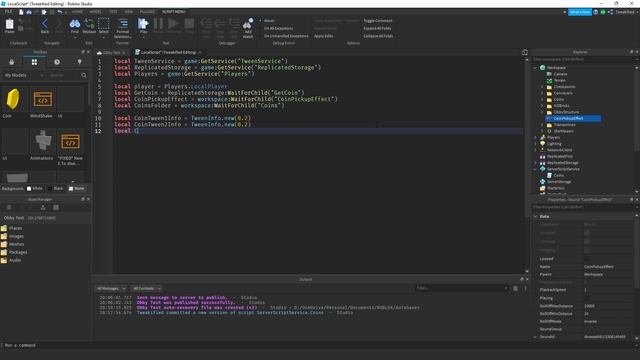The image size is (640, 360).
Task: Toggle Asset Manager grid view icon
Action: (x=56, y=207)
